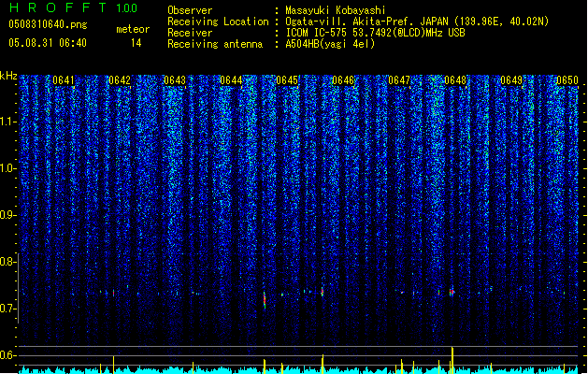Click the Receiving Location label
This screenshot has width=588, height=374.
pyautogui.click(x=218, y=22)
